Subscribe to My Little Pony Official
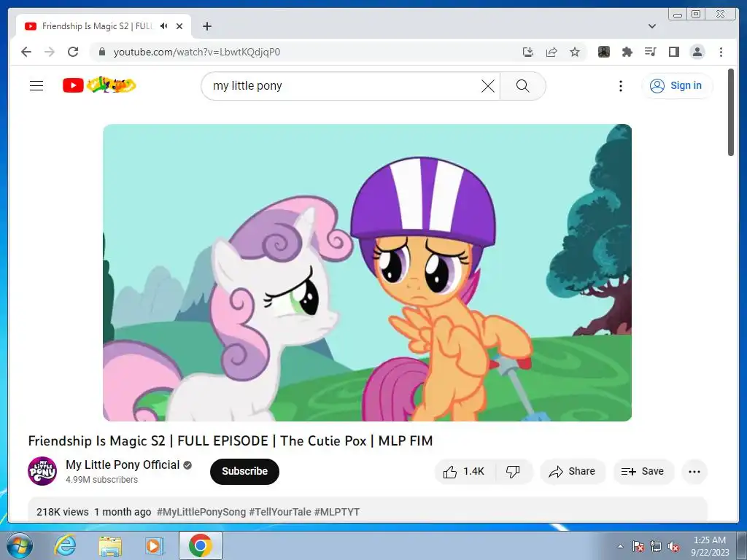 (244, 472)
